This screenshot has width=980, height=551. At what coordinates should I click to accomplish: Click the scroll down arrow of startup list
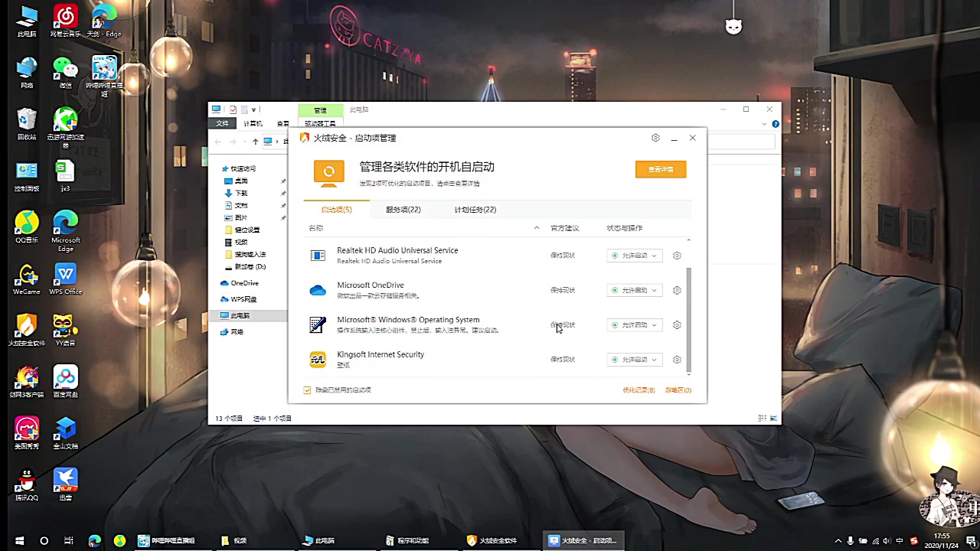coord(689,373)
